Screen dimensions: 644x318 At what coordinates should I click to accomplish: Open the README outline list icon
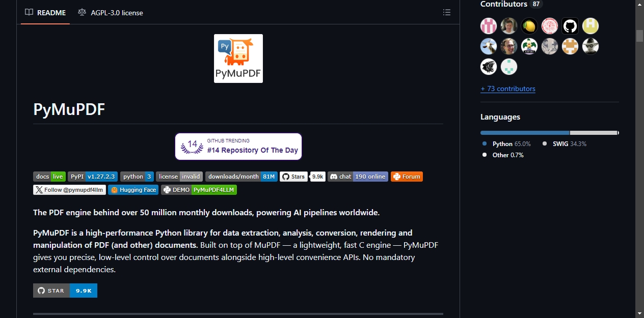coord(447,12)
